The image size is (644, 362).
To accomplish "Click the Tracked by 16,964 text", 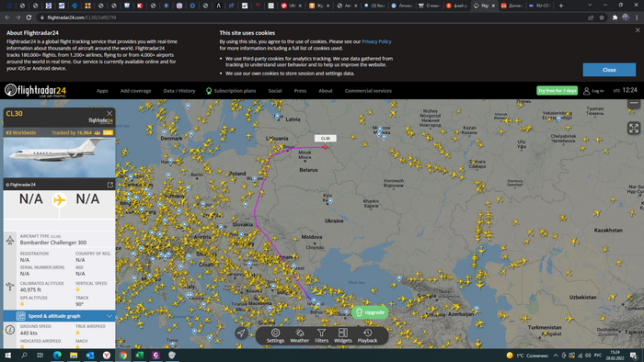I will [x=72, y=133].
